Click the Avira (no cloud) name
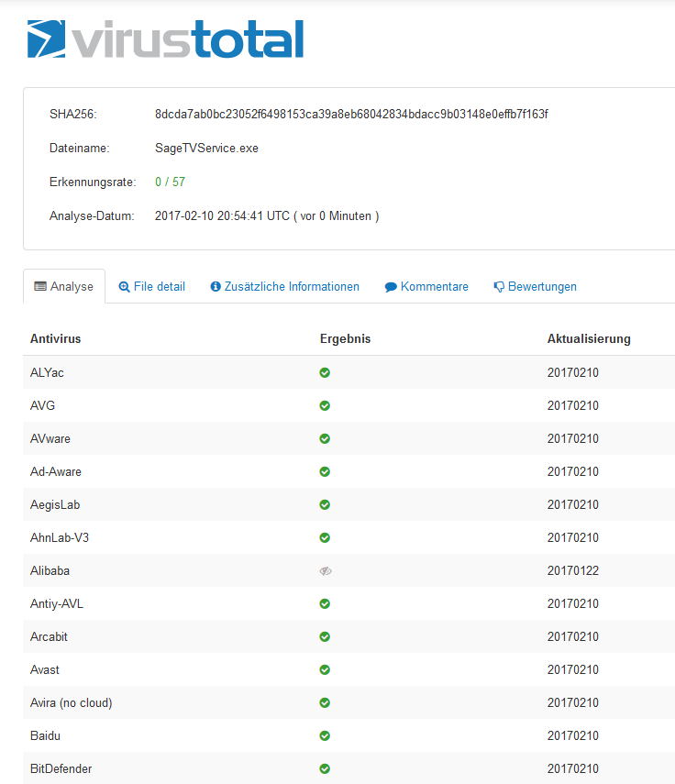675x784 pixels. (71, 702)
